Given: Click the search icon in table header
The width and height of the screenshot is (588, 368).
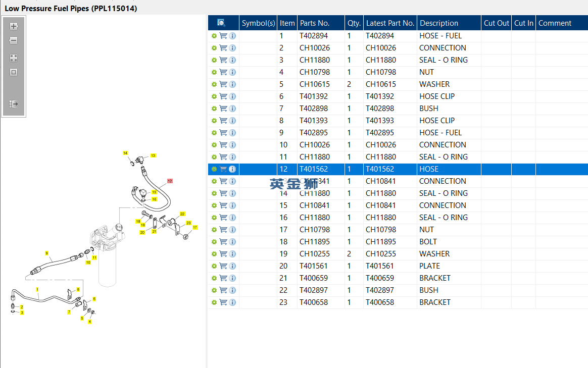Looking at the screenshot, I should point(221,23).
